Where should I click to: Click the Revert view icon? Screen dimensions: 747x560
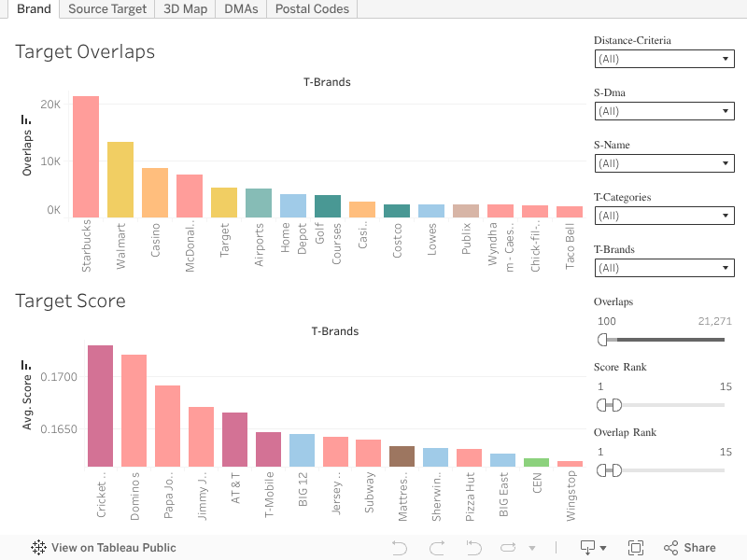[x=473, y=548]
